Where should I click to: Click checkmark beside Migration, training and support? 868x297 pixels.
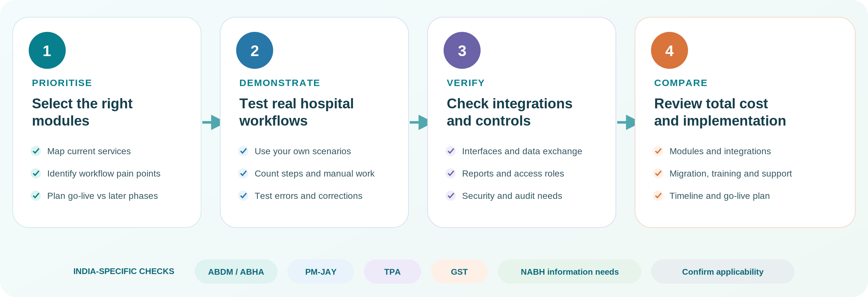[x=658, y=173]
